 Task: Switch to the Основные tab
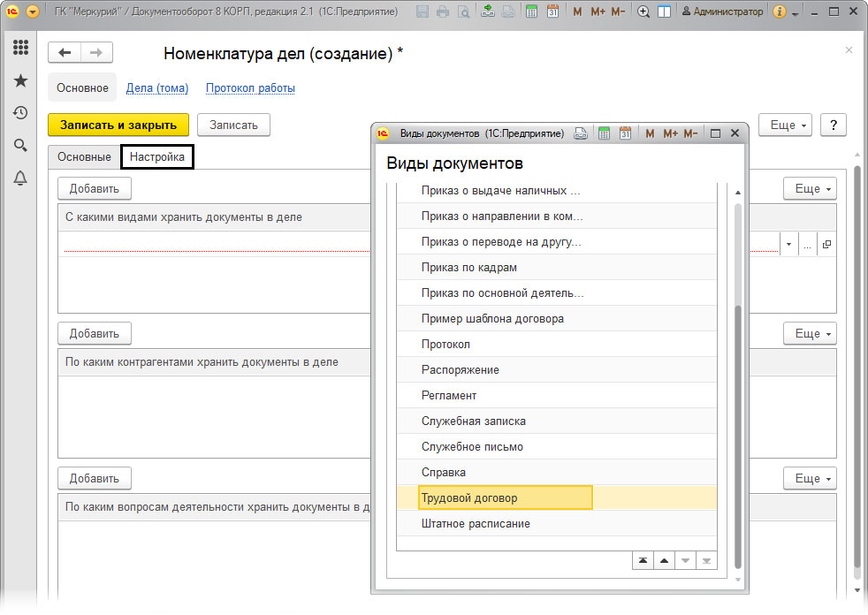coord(84,156)
